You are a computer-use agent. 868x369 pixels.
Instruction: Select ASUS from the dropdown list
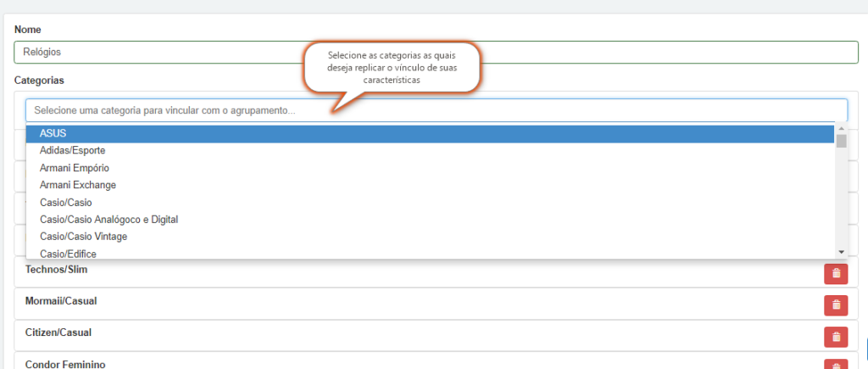coord(430,133)
